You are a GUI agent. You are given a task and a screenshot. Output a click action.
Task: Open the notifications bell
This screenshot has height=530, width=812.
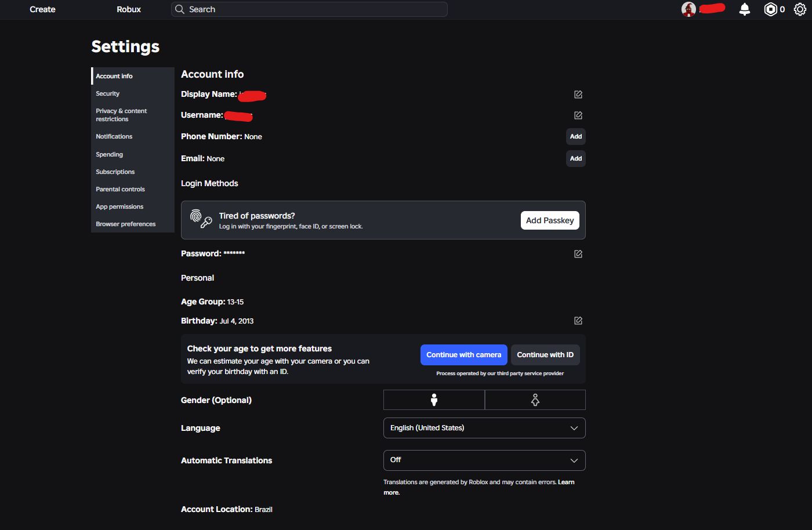[745, 9]
